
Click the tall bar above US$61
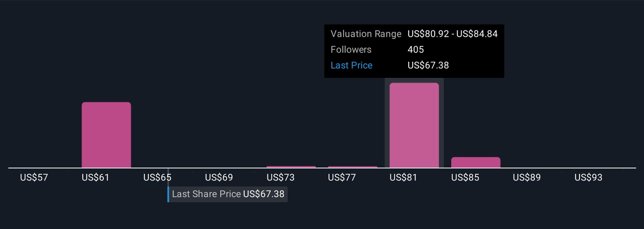pyautogui.click(x=106, y=135)
